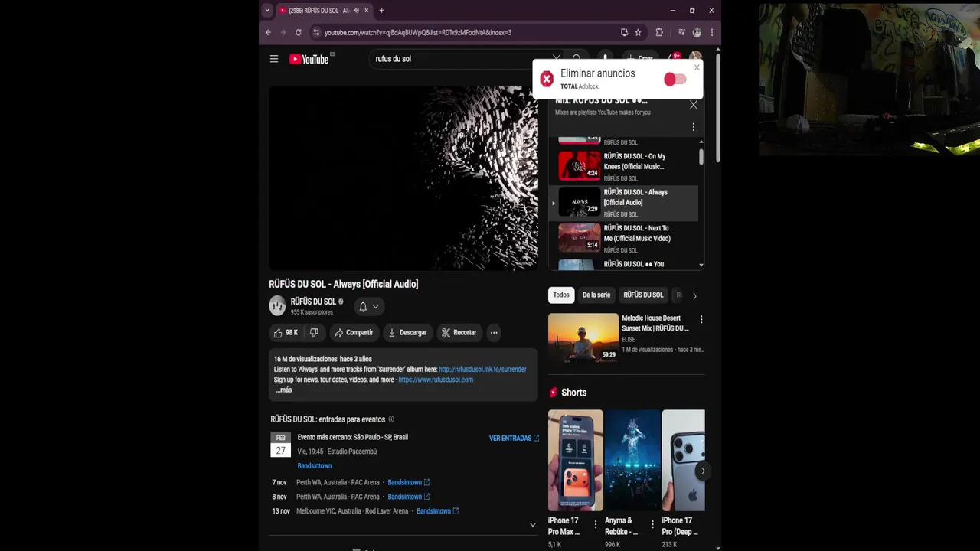This screenshot has width=980, height=551.
Task: Click the Chrome profile avatar in toolbar
Action: (697, 32)
